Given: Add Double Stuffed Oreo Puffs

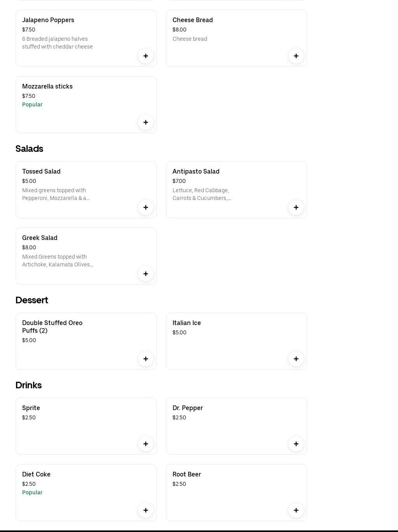Looking at the screenshot, I should [146, 359].
